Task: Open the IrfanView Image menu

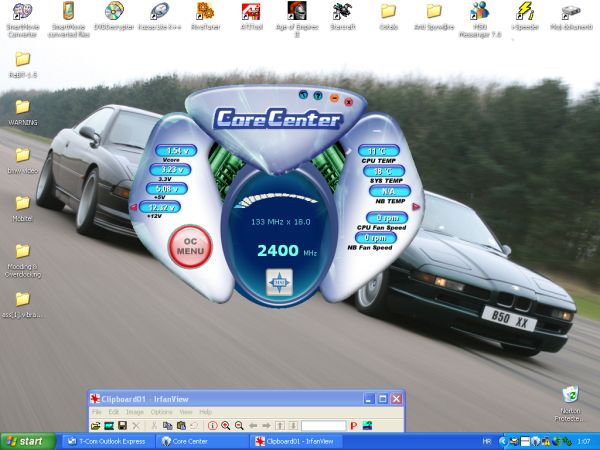Action: pyautogui.click(x=135, y=412)
